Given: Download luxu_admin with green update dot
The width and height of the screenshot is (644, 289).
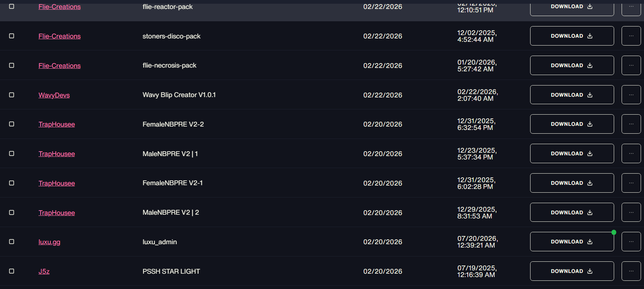Looking at the screenshot, I should 572,242.
